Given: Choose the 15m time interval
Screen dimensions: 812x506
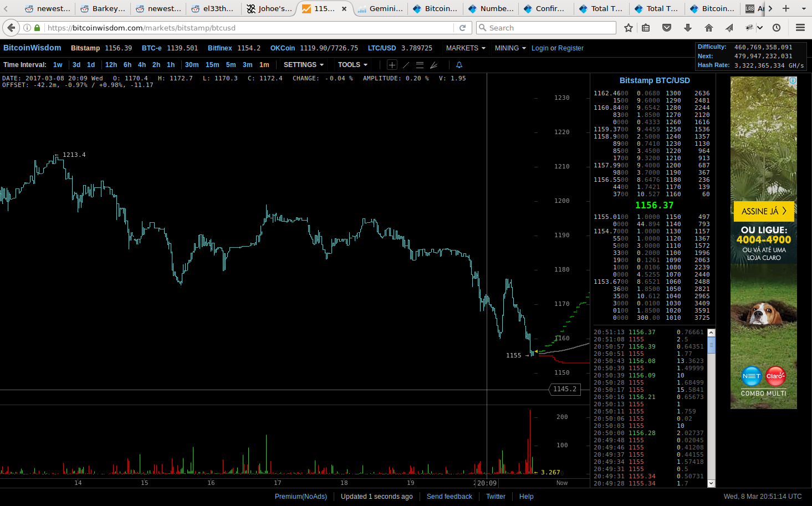Looking at the screenshot, I should (x=212, y=65).
